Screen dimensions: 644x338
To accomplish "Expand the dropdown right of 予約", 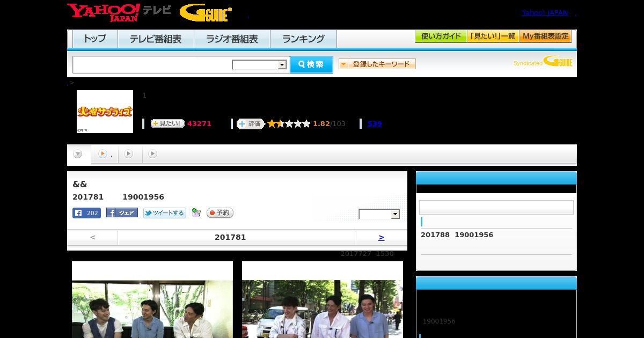I will (x=379, y=214).
